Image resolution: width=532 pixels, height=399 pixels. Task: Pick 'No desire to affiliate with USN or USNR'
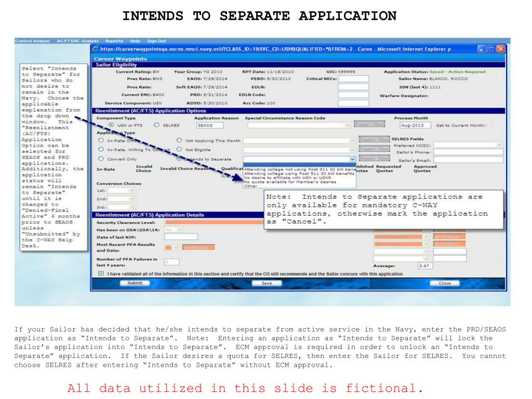[x=300, y=178]
